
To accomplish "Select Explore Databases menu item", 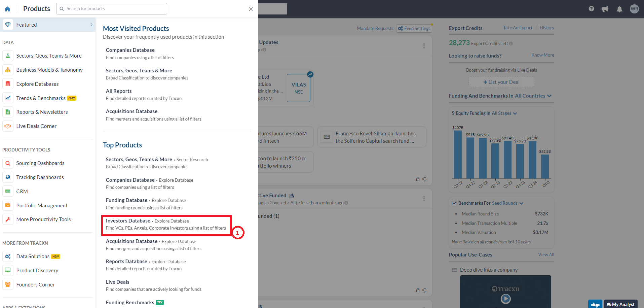I will (37, 84).
